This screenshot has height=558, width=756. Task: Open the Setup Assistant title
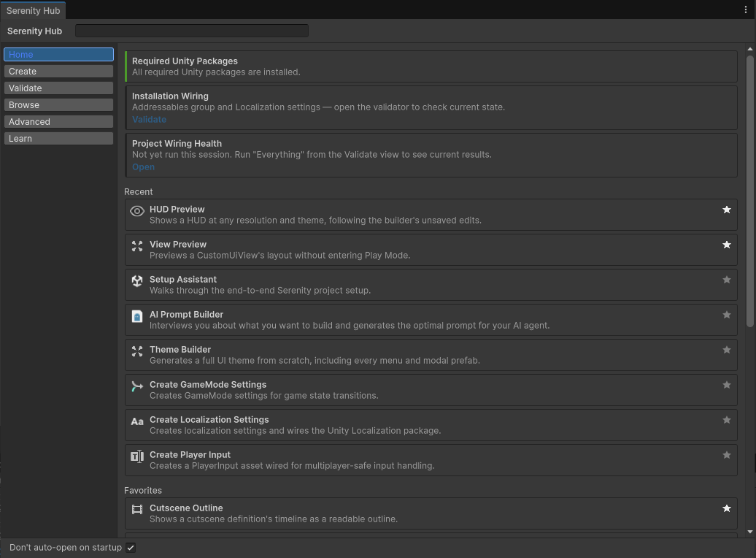pyautogui.click(x=182, y=280)
